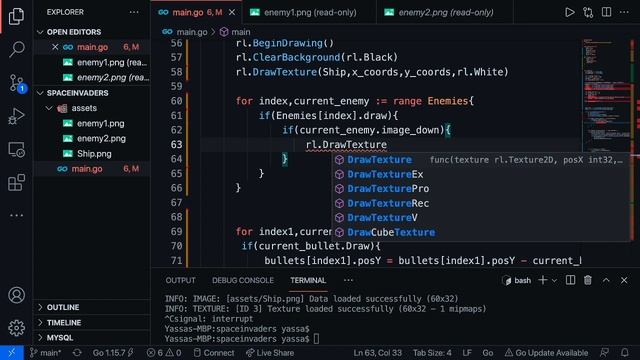Screen dimensions: 640x360
Task: Select the Terminal panel tab
Action: (x=308, y=280)
